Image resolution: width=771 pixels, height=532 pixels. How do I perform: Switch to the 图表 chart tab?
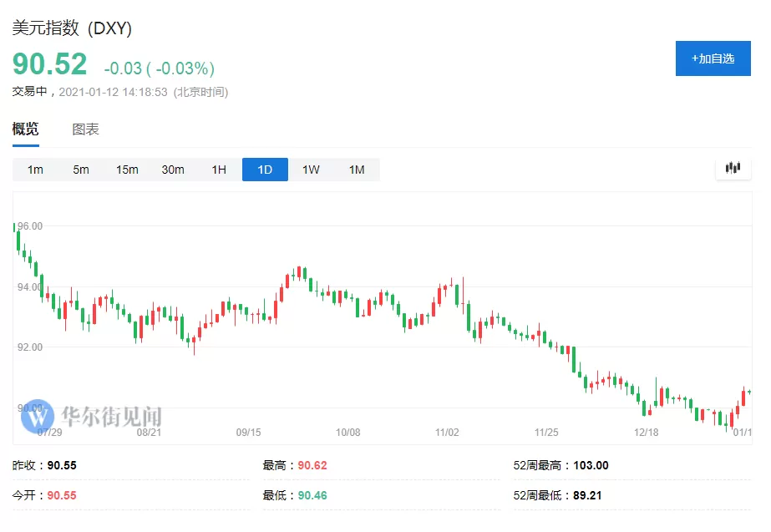[85, 129]
